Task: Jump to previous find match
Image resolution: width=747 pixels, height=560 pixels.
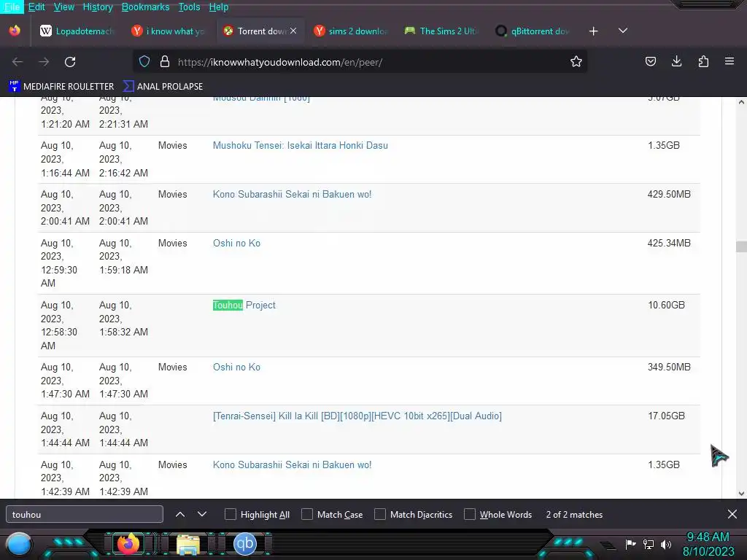Action: pyautogui.click(x=180, y=514)
